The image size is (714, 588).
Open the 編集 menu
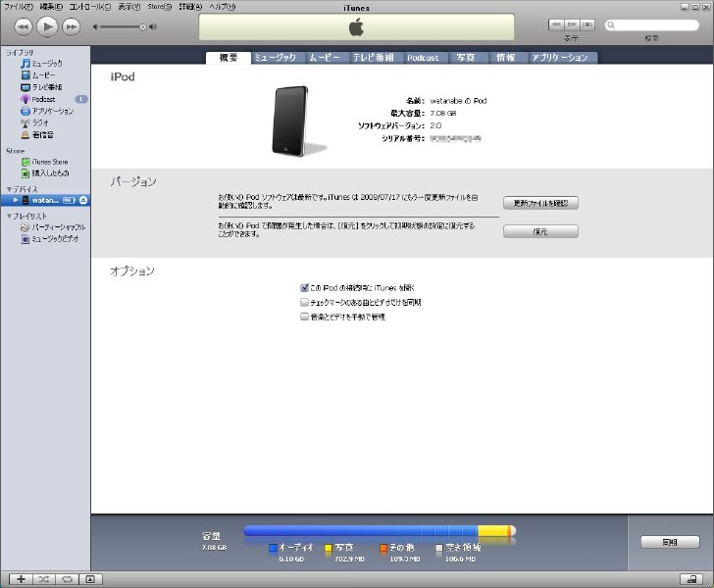(x=51, y=7)
